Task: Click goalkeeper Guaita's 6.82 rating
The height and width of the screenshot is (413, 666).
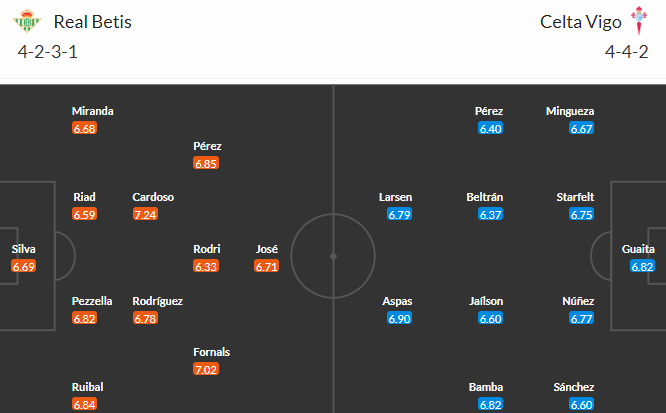Action: (x=642, y=266)
